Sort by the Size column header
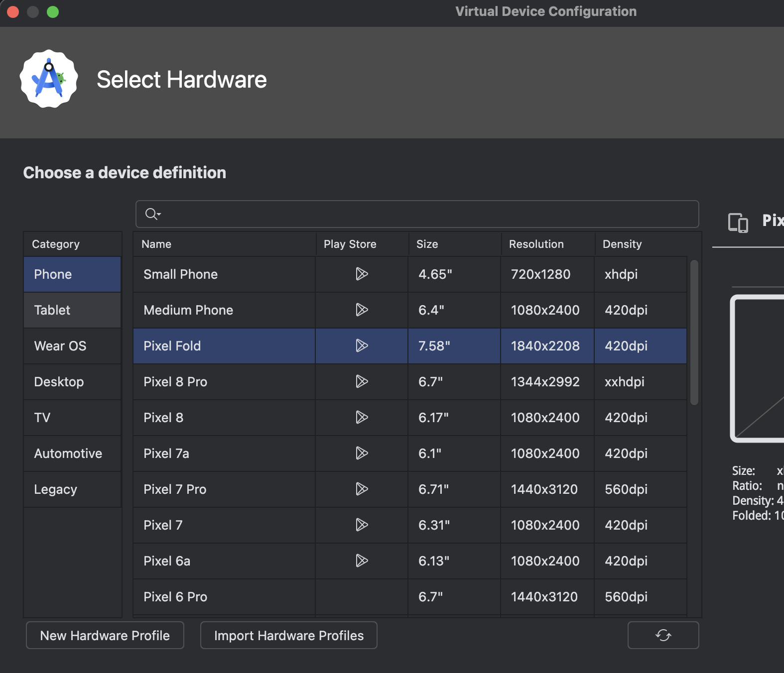Image resolution: width=784 pixels, height=673 pixels. pyautogui.click(x=455, y=244)
